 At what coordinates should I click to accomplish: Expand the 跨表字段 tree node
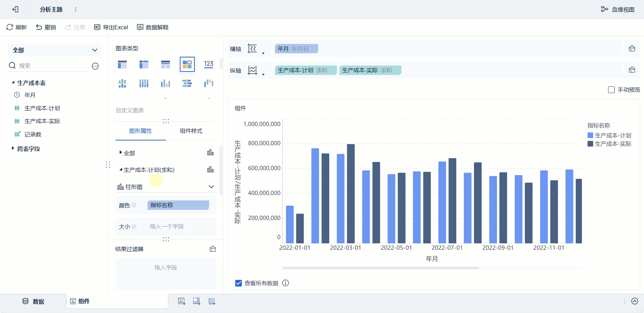pos(13,148)
